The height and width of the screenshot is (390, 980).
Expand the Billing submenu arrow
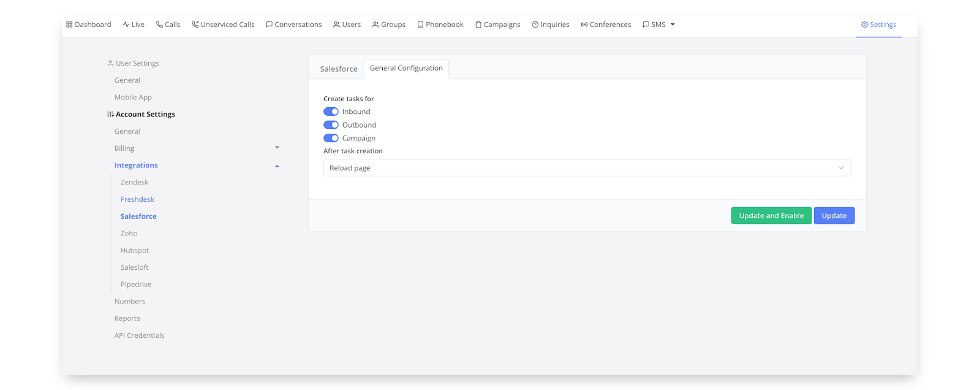277,148
